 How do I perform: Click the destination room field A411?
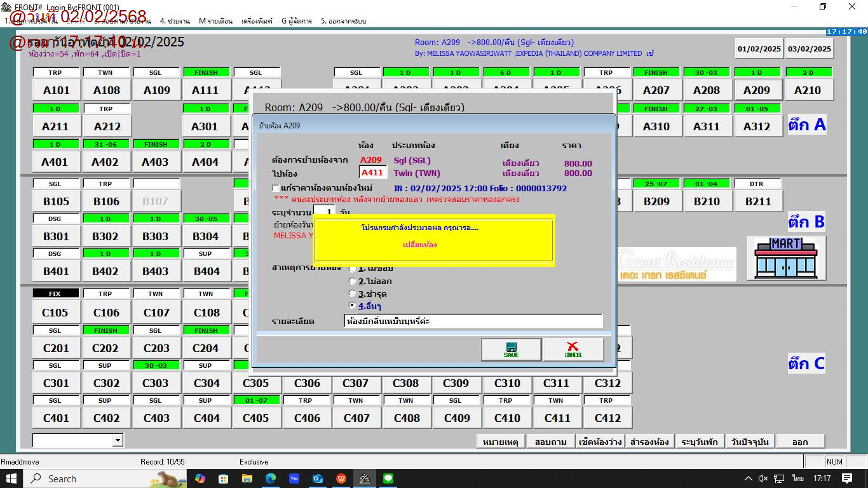[372, 172]
